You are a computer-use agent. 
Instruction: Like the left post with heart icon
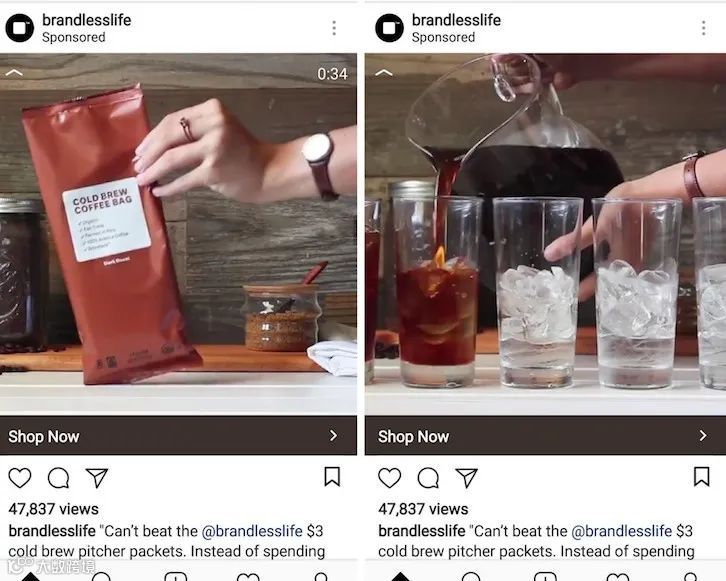click(20, 478)
